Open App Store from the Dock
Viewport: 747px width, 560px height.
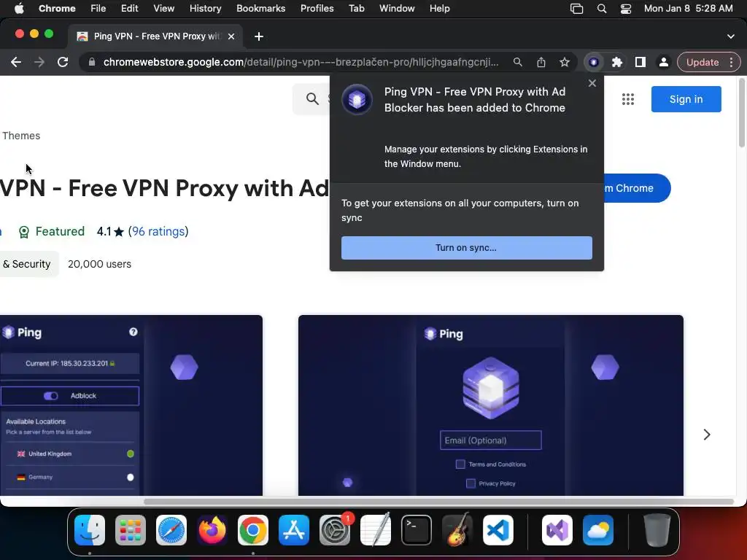(x=294, y=530)
